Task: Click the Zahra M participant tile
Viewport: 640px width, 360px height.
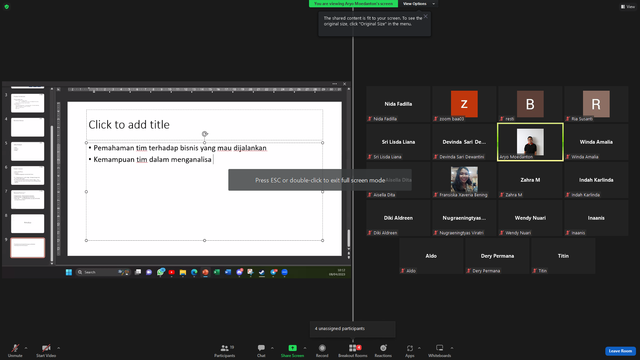Action: pos(530,180)
